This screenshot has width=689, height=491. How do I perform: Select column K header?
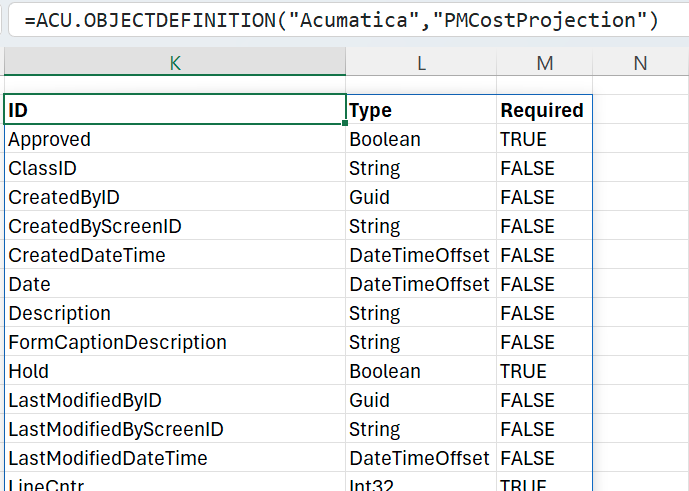(175, 63)
